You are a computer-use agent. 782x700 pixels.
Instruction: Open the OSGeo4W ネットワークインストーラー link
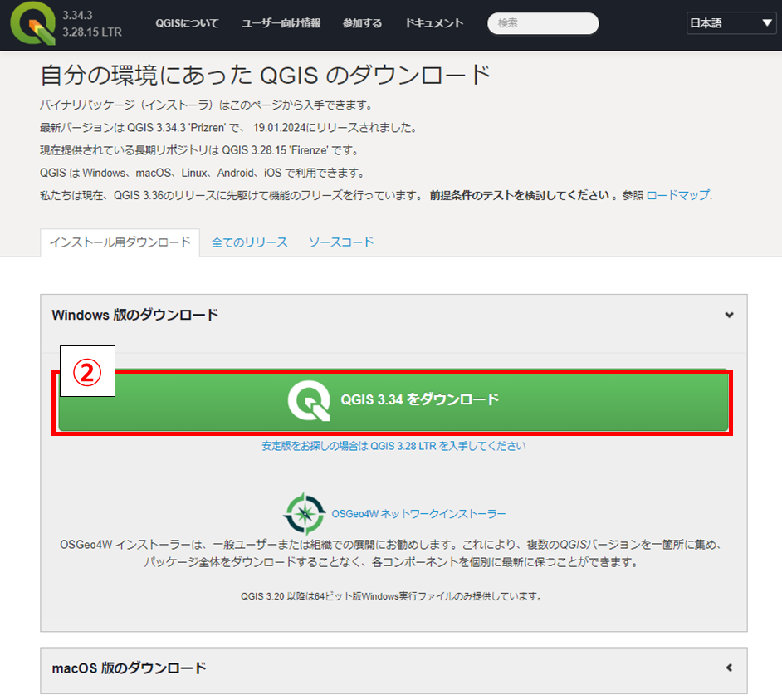[x=418, y=514]
